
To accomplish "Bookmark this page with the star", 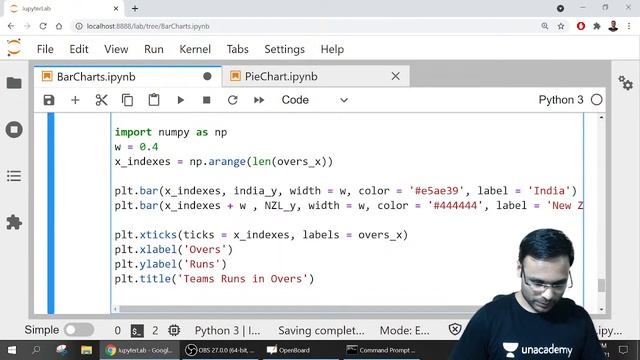I will point(561,26).
